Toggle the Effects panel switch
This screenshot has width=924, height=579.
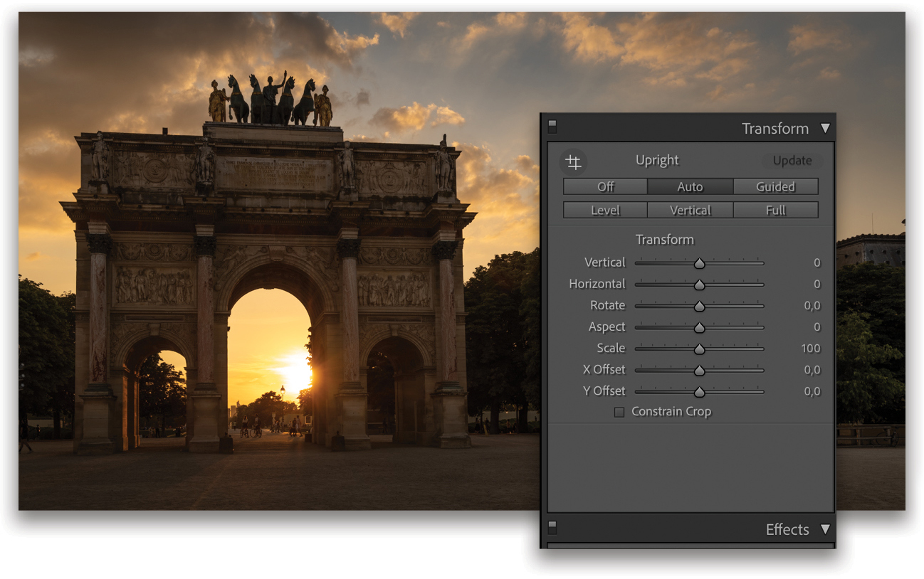click(552, 526)
